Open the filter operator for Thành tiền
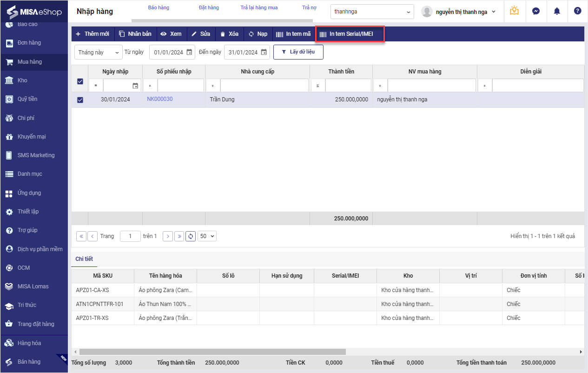Viewport: 588px width, 373px height. (x=317, y=86)
